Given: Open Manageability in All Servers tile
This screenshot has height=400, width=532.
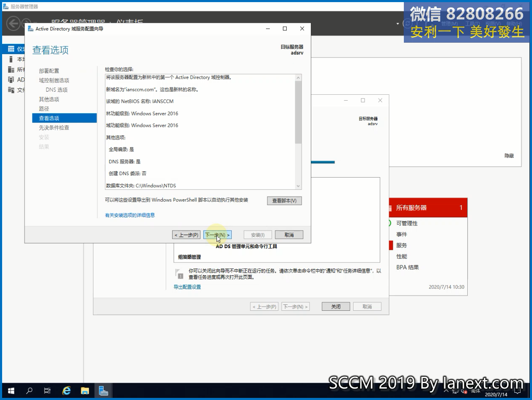Looking at the screenshot, I should [x=407, y=223].
